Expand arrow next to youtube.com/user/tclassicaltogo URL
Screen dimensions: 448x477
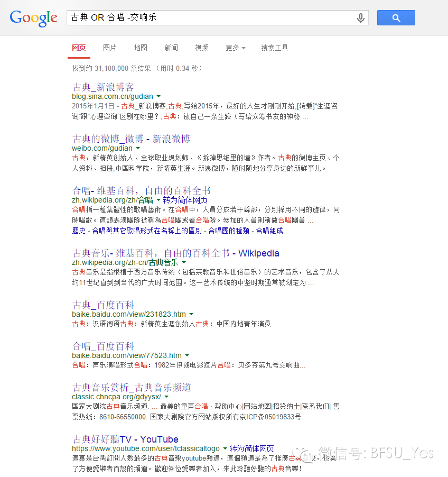225,448
